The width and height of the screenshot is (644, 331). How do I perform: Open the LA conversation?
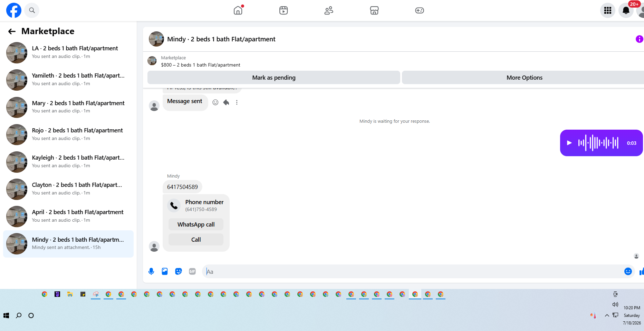(68, 52)
